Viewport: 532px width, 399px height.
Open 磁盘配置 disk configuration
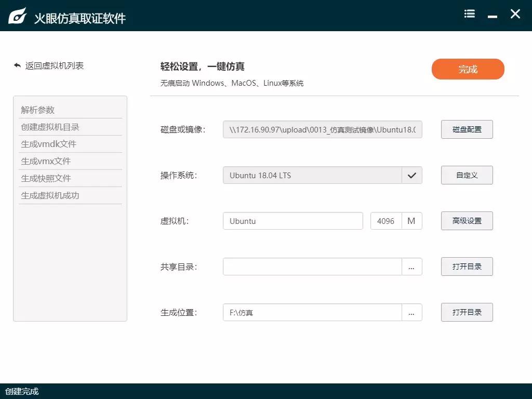click(x=467, y=129)
